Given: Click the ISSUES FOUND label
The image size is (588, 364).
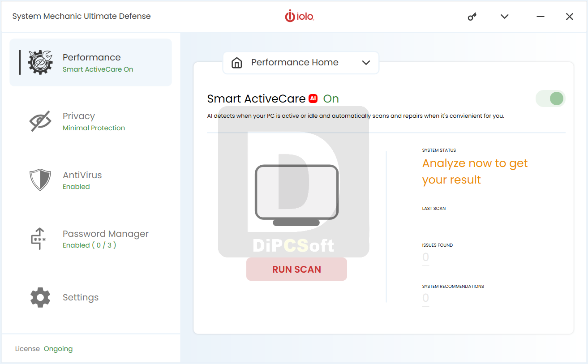Looking at the screenshot, I should (438, 245).
